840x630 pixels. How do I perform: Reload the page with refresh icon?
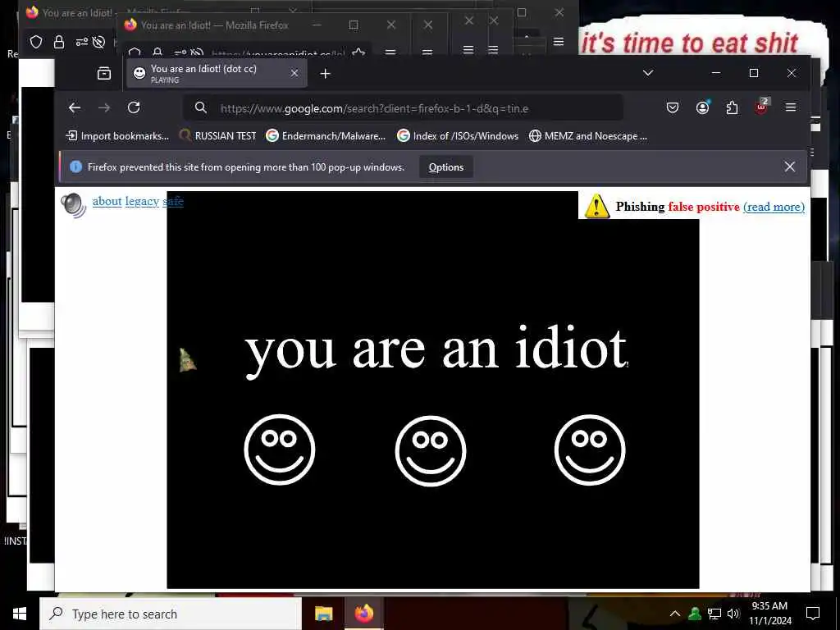click(134, 107)
